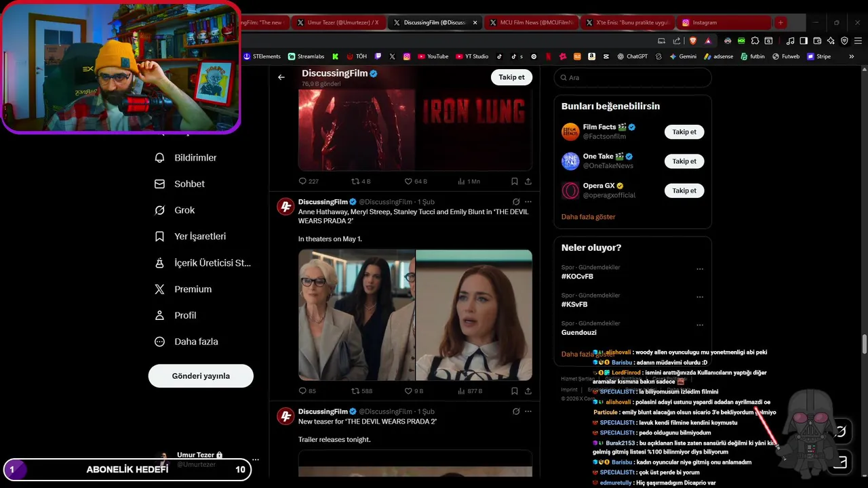Like the Iron Lung post with 64 B

(x=416, y=181)
